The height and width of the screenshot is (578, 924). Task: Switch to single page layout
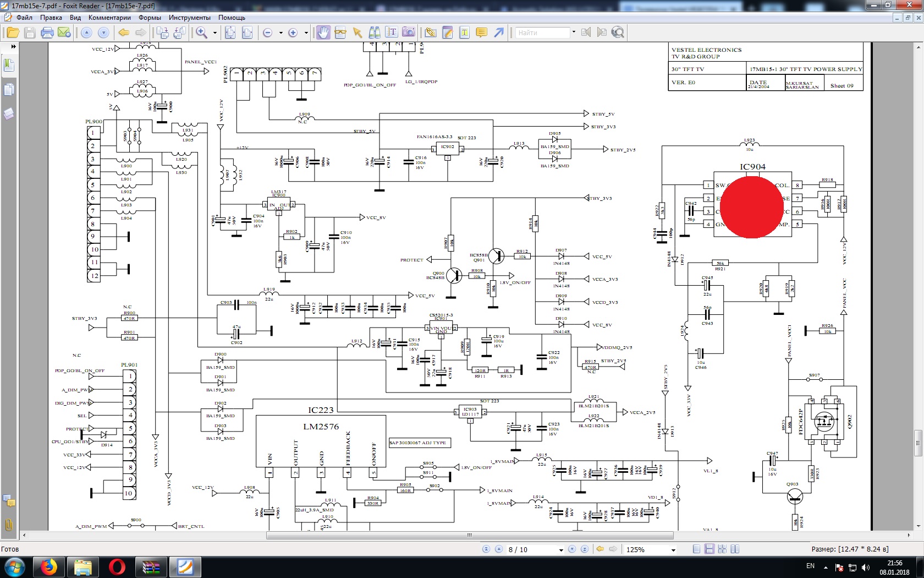(x=697, y=549)
